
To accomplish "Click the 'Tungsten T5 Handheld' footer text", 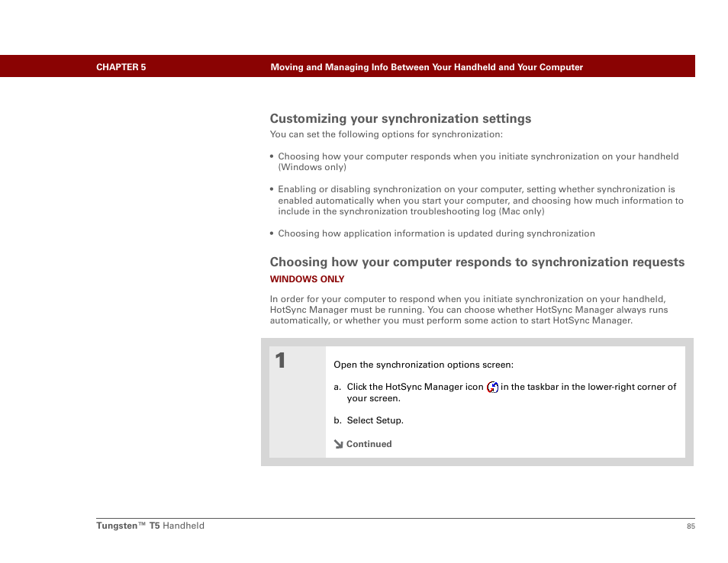I will [150, 526].
